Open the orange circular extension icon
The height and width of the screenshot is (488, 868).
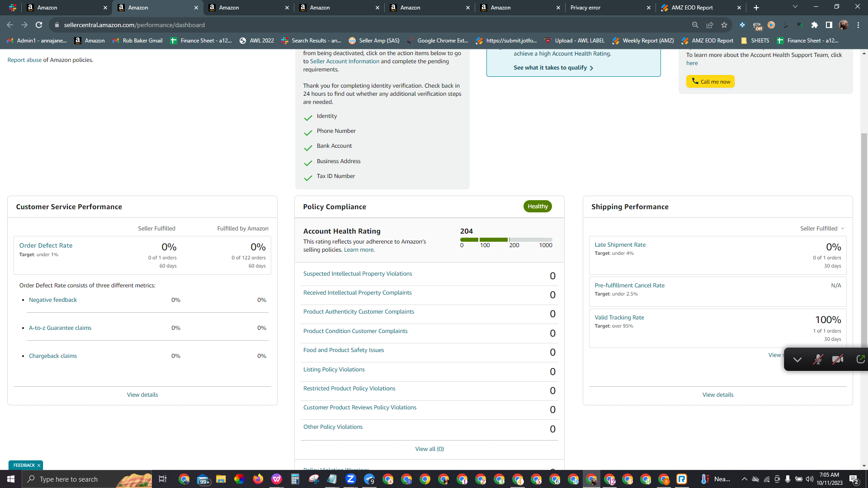point(771,25)
